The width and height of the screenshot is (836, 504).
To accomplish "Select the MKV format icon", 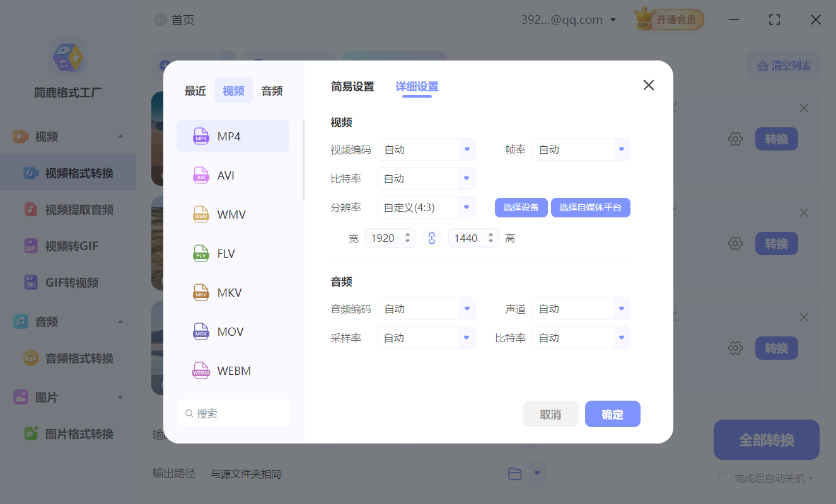I will [x=200, y=292].
